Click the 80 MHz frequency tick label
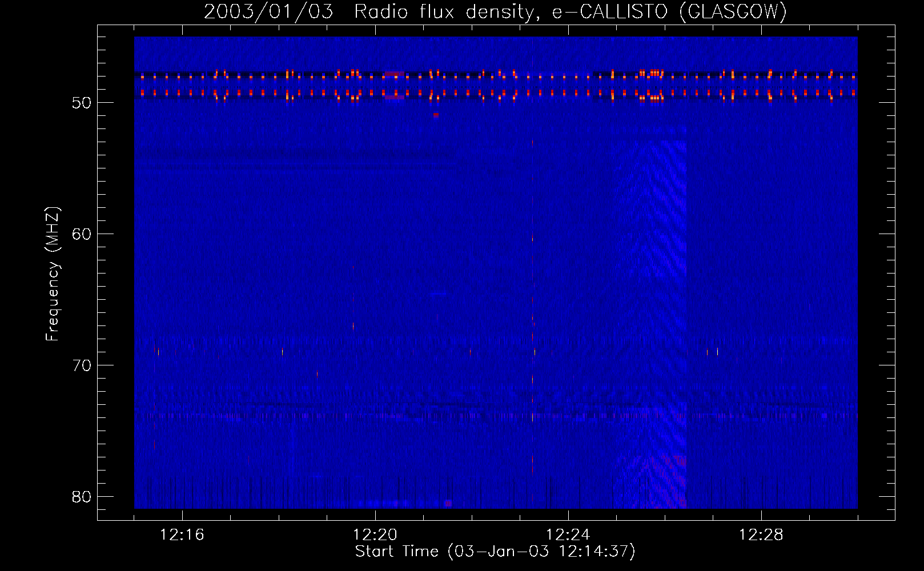The width and height of the screenshot is (924, 571). point(82,497)
